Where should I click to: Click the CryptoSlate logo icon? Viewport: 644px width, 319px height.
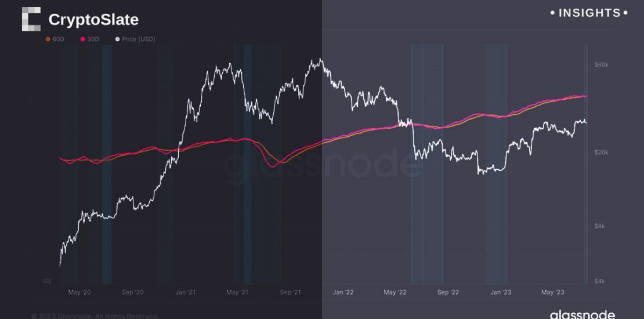pyautogui.click(x=31, y=19)
